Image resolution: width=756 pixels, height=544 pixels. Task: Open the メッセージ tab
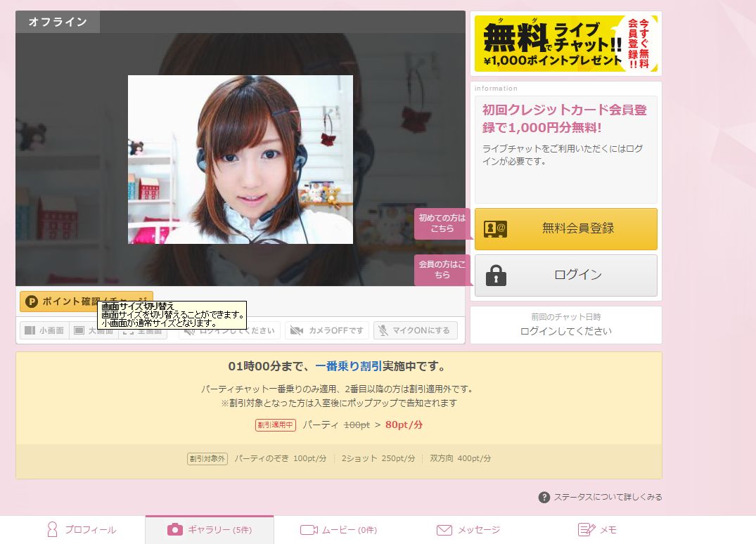click(468, 530)
